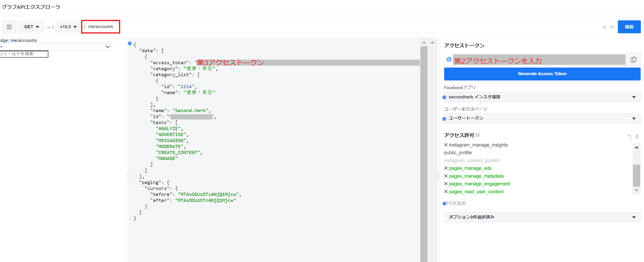Screen dimensions: 644x262
Task: Click the "ANALYZE" task value
Action: [168, 129]
